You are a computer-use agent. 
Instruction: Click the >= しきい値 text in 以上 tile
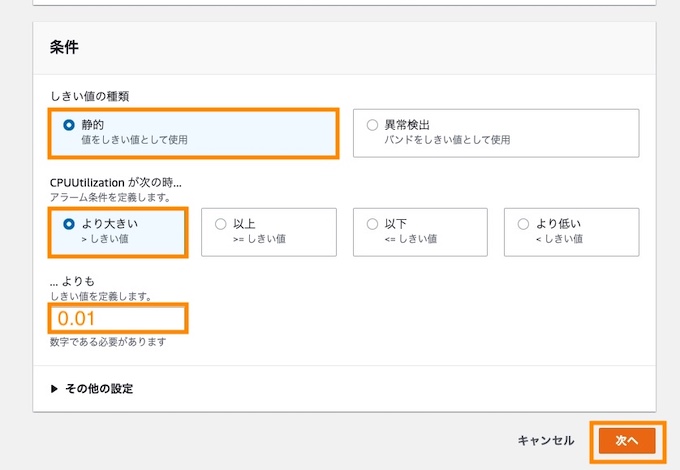(x=259, y=239)
